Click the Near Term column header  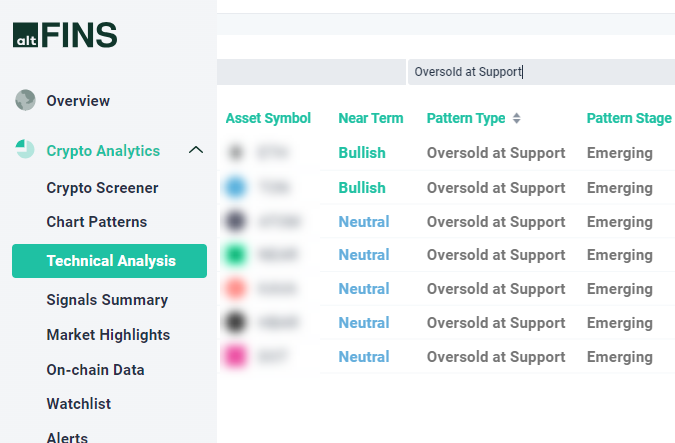click(371, 118)
